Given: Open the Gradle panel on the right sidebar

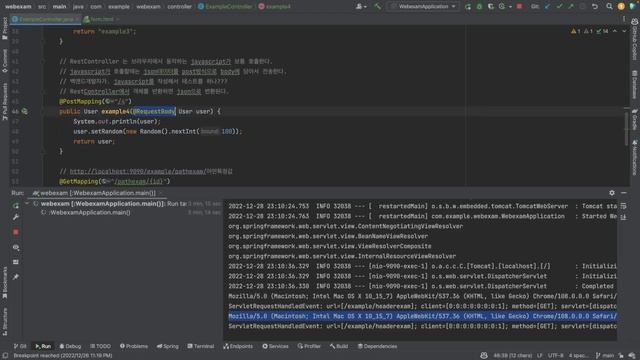Looking at the screenshot, I should [635, 119].
